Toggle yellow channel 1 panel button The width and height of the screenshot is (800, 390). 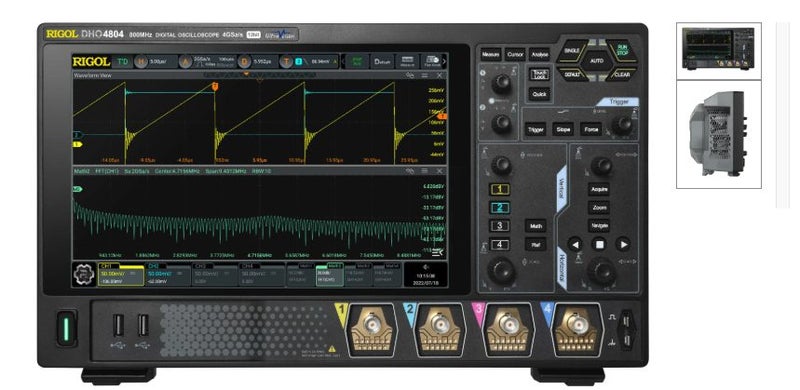499,190
